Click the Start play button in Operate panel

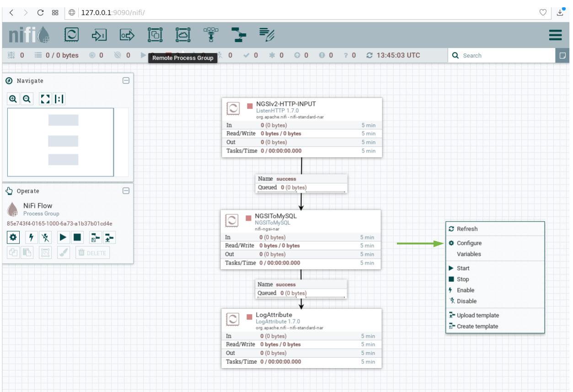[63, 238]
